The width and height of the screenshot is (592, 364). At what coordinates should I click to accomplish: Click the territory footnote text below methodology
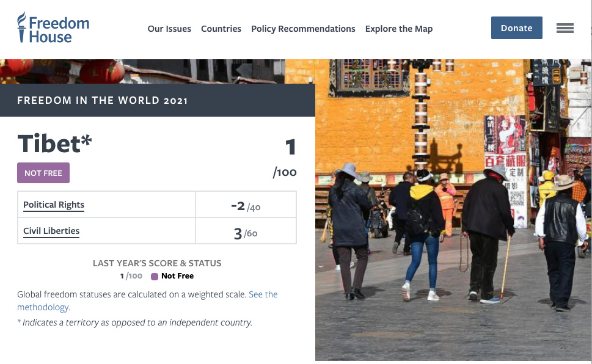click(134, 322)
